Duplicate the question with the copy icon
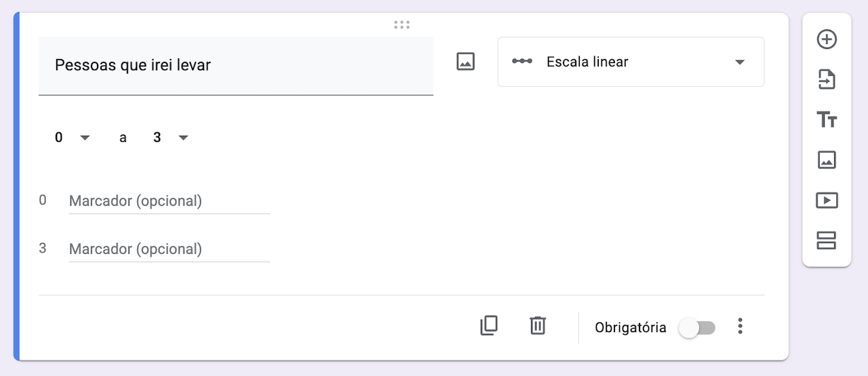868x376 pixels. [489, 326]
